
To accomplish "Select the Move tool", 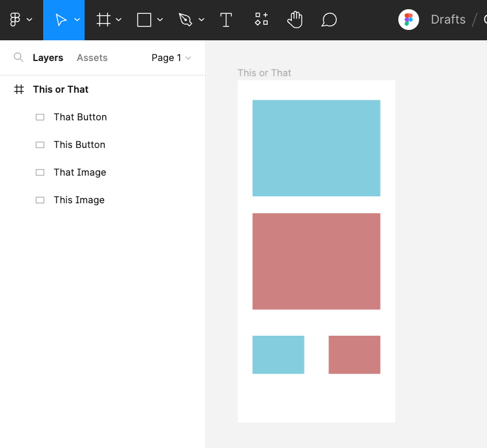I will [61, 20].
